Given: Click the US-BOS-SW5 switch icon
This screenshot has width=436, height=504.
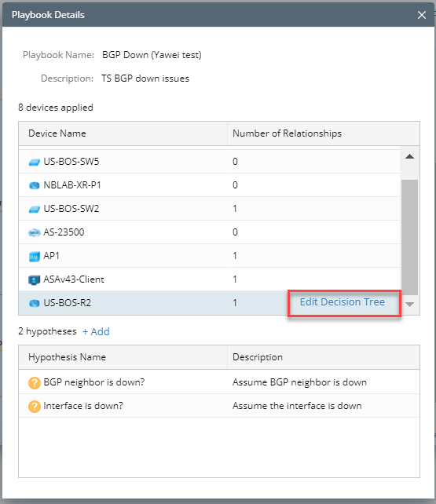Looking at the screenshot, I should tap(35, 162).
